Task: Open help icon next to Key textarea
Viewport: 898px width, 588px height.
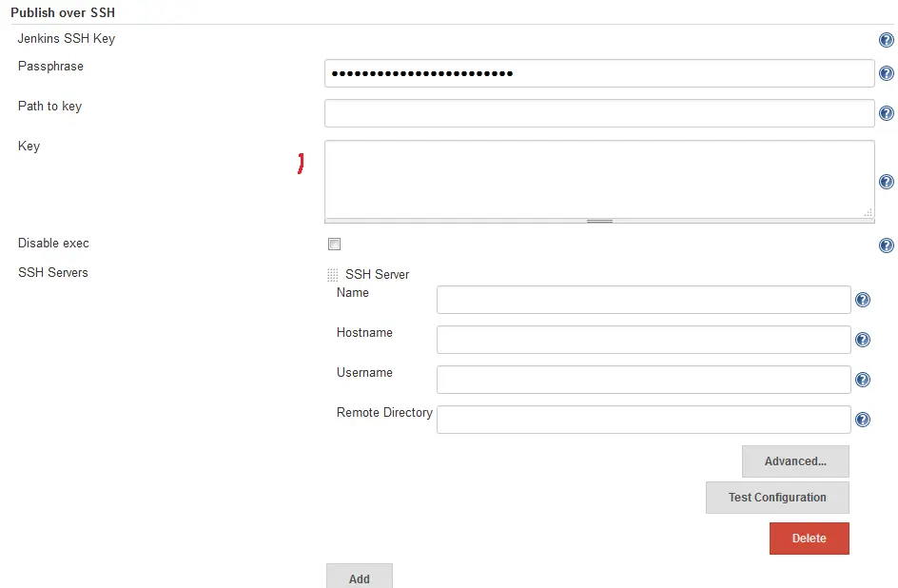Action: click(886, 182)
